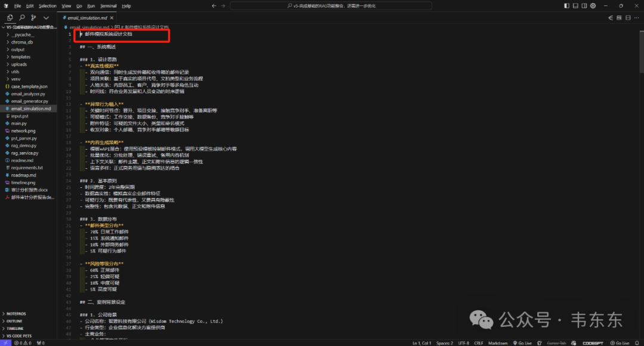Open timeline.png image file
Image resolution: width=644 pixels, height=346 pixels.
point(29,183)
